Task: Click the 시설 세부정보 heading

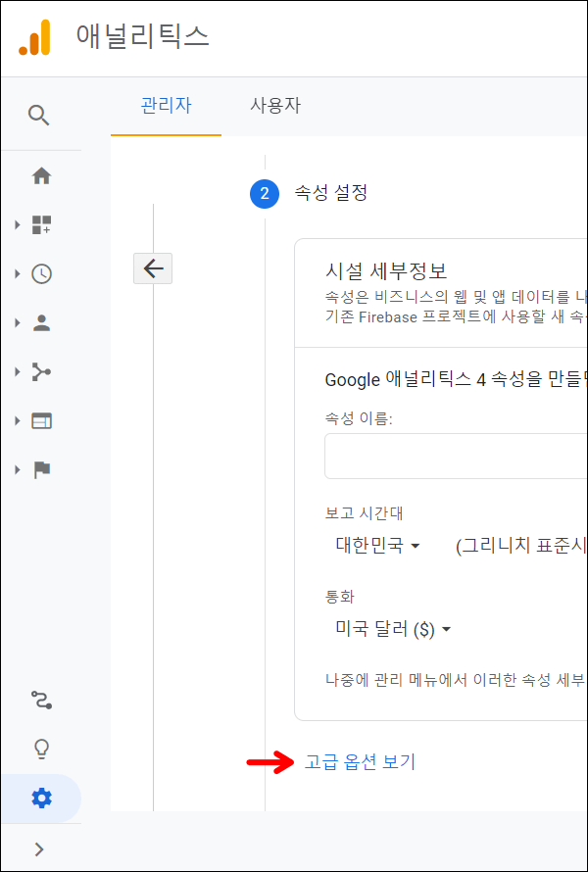Action: 386,271
